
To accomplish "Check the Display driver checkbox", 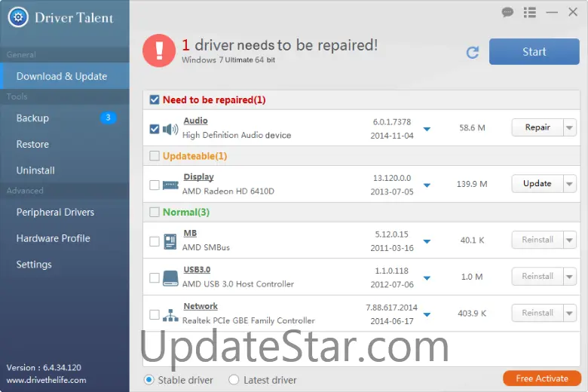I will pos(155,185).
